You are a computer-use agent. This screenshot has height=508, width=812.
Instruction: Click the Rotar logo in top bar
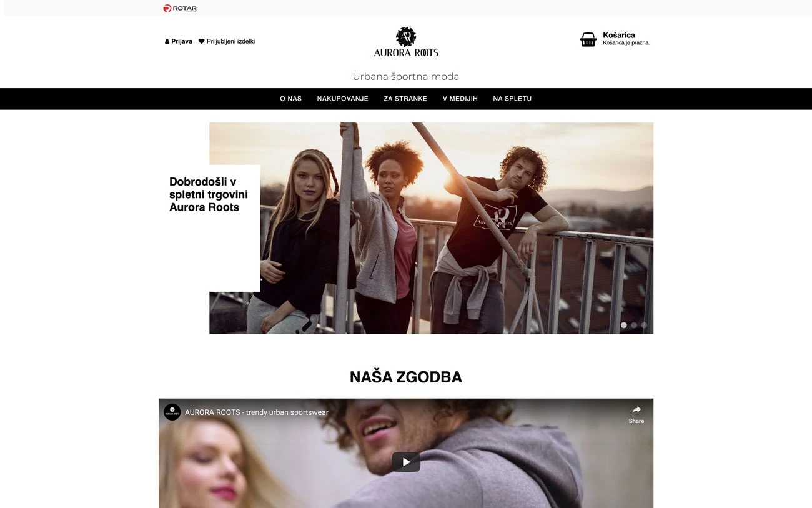pos(180,8)
